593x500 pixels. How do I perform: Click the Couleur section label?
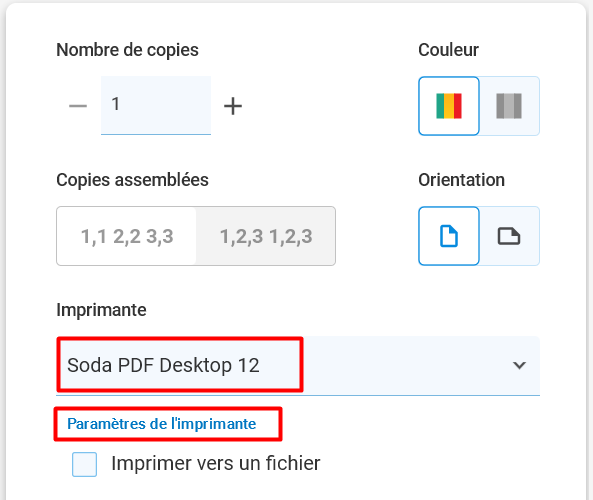click(x=449, y=50)
